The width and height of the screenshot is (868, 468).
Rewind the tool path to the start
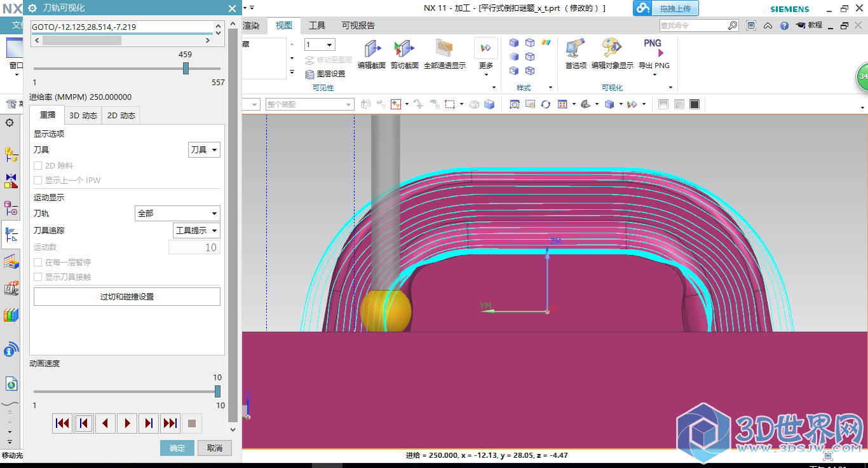[x=62, y=423]
